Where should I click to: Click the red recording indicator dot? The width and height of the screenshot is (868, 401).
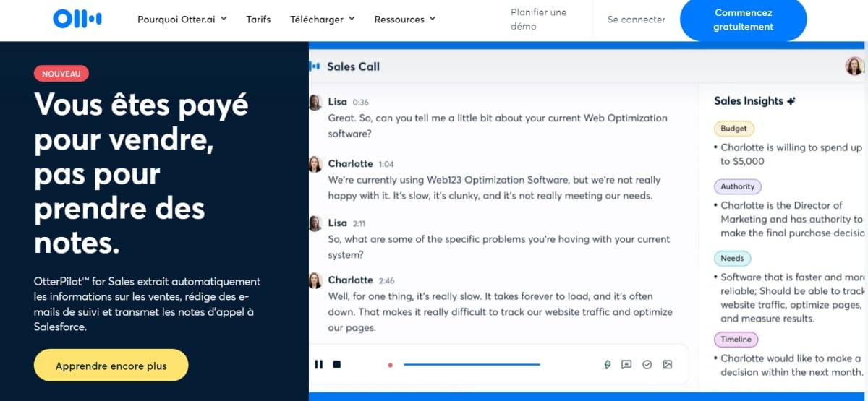pos(391,365)
